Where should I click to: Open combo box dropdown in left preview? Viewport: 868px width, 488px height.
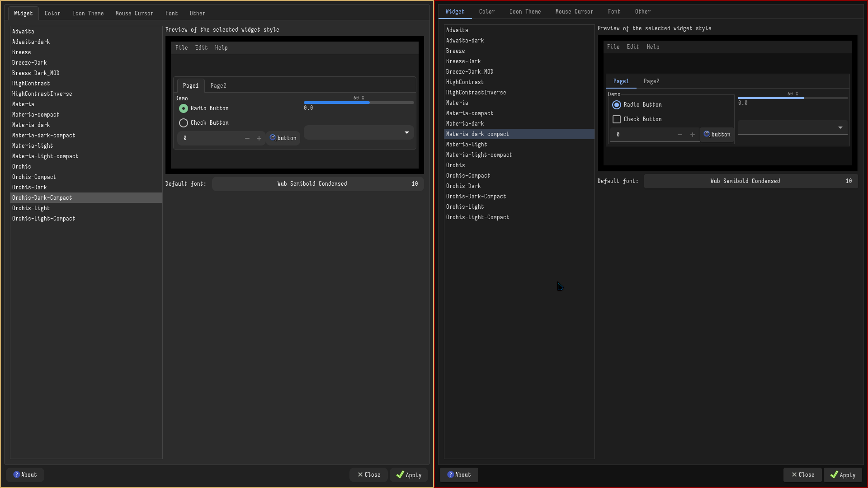[x=406, y=132]
